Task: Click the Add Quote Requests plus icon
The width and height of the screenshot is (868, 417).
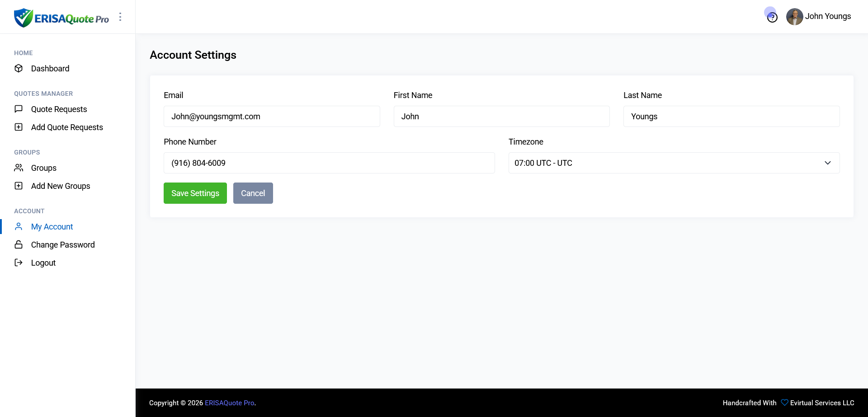Action: coord(19,127)
